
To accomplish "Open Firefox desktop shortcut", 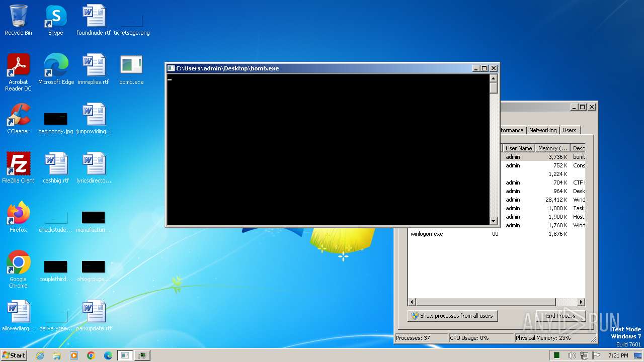I will pyautogui.click(x=18, y=217).
